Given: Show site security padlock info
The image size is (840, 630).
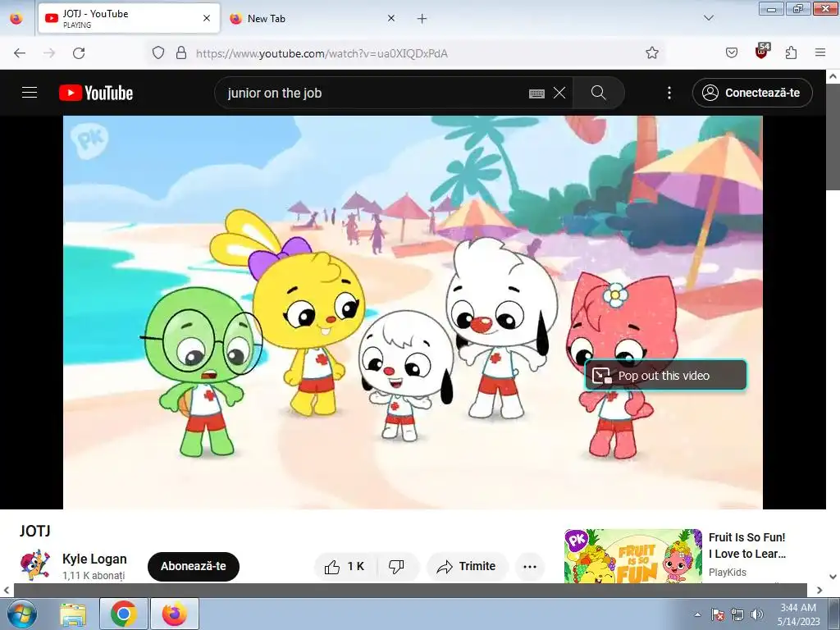Looking at the screenshot, I should click(x=181, y=52).
